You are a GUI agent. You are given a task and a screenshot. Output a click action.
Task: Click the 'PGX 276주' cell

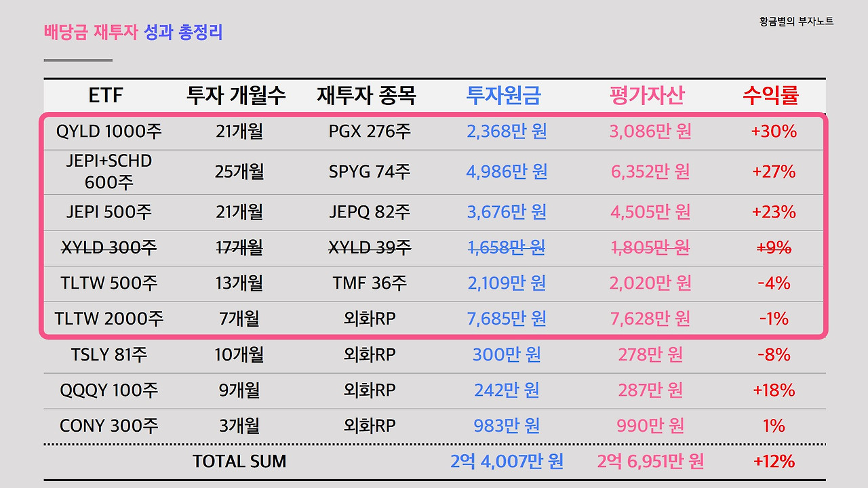tap(370, 131)
